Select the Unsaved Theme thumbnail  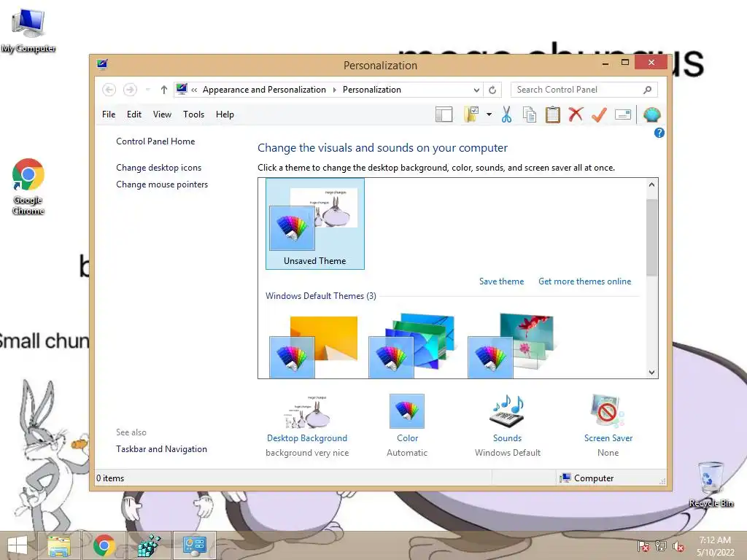315,224
